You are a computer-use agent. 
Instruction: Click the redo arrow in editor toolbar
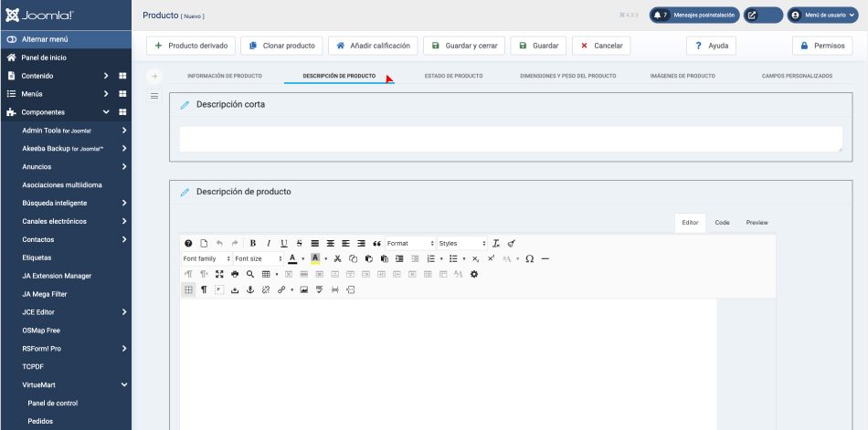[x=235, y=244]
